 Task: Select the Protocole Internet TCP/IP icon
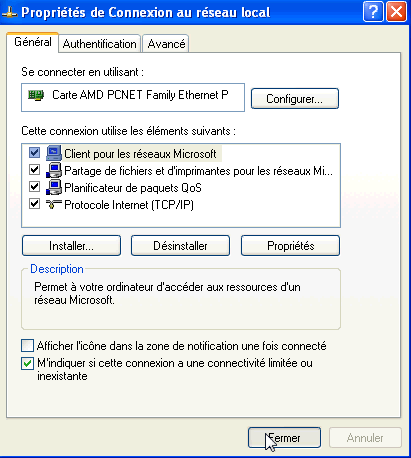pos(54,204)
